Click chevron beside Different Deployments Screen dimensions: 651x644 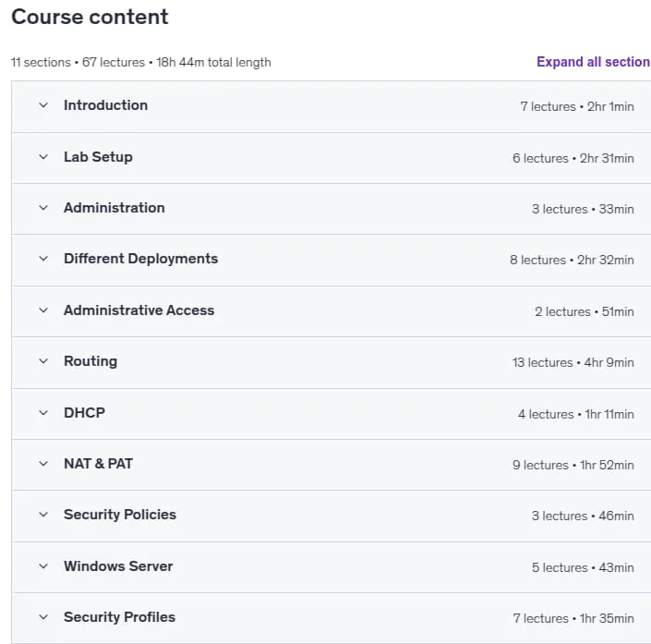(x=43, y=259)
